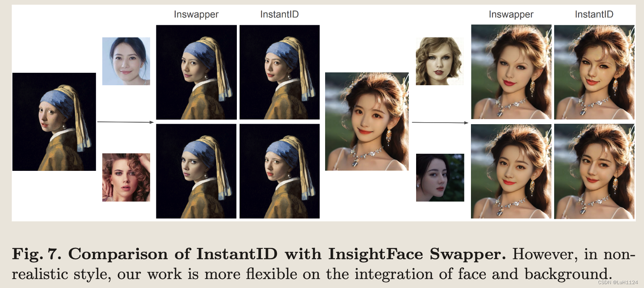Viewport: 644px width, 288px height.
Task: Click caption title 'Comparison of InstantID with InsightFace Swapper.'
Action: (287, 254)
